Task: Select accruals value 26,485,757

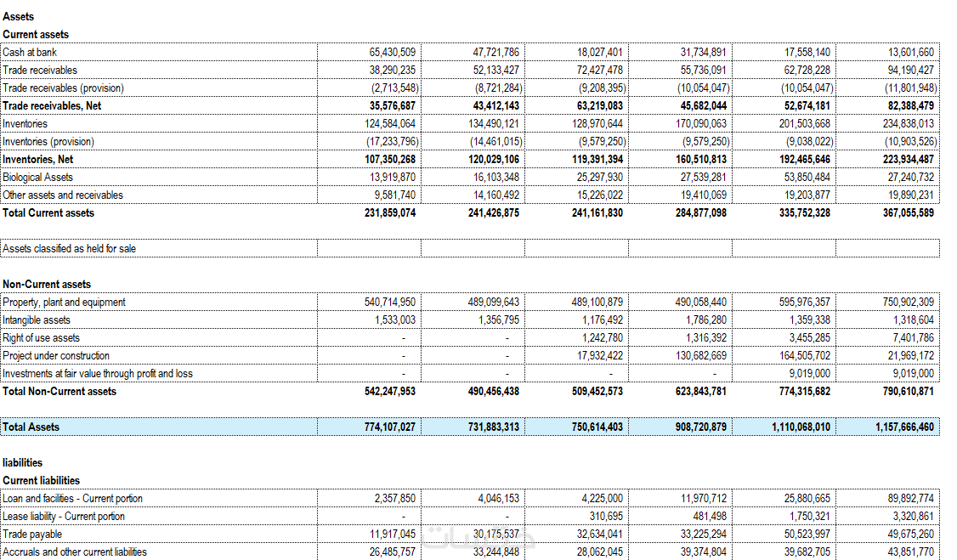Action: point(392,552)
